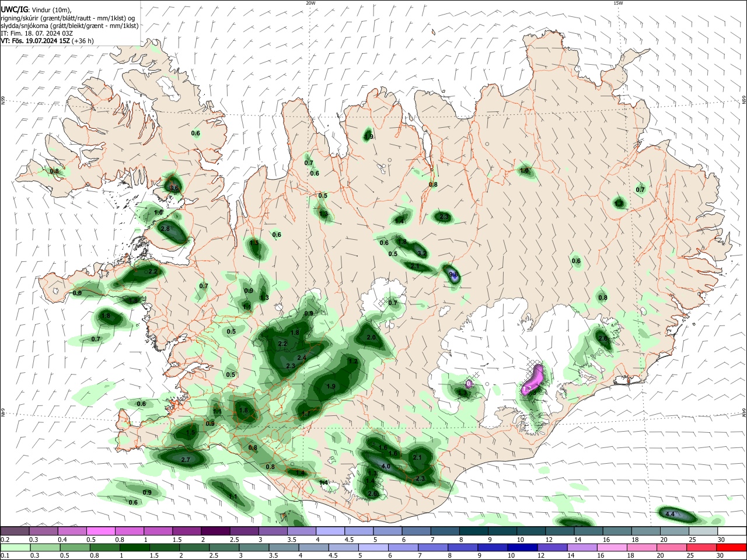Click the darkest purple 2–2.5 snow swatch
The image size is (747, 560).
tap(215, 531)
